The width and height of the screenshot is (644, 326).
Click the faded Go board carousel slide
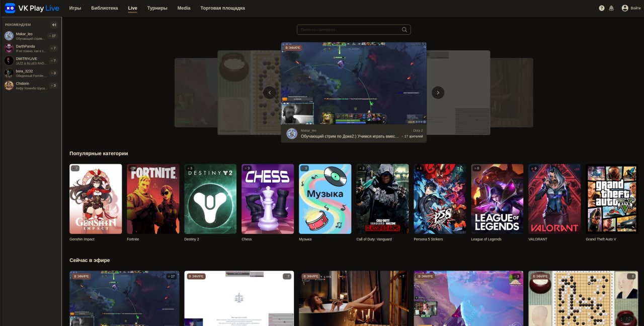249,92
